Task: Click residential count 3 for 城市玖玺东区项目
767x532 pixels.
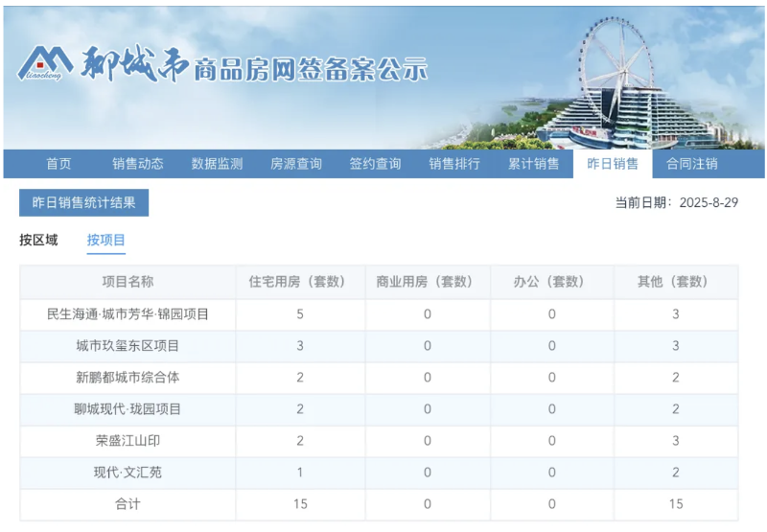Action: [x=300, y=346]
